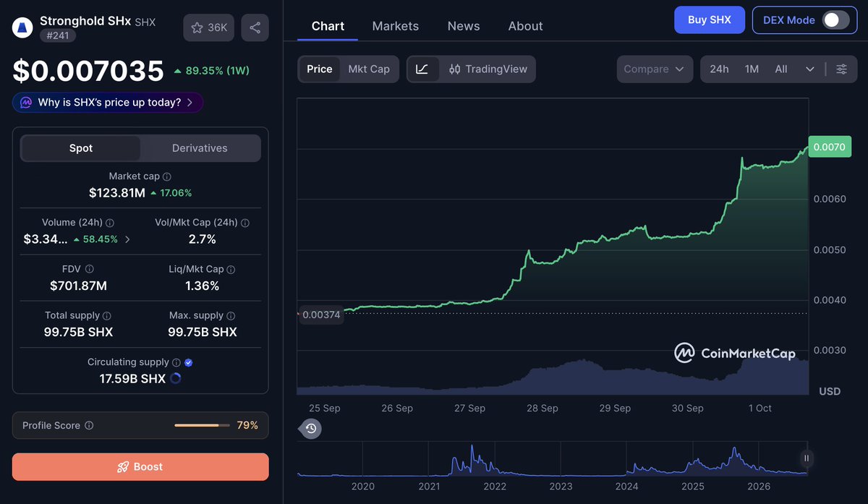The width and height of the screenshot is (868, 504).
Task: Click Market cap info icon
Action: click(x=167, y=176)
